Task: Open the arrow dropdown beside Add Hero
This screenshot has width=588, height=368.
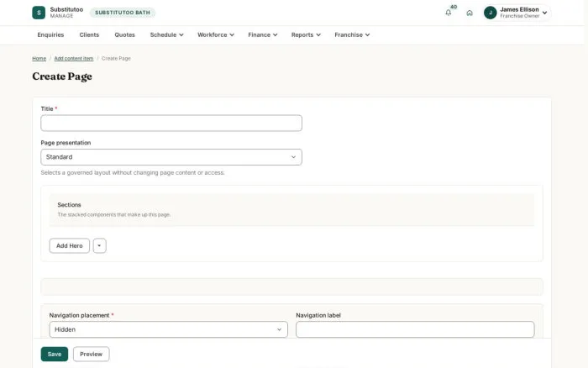Action: 99,245
